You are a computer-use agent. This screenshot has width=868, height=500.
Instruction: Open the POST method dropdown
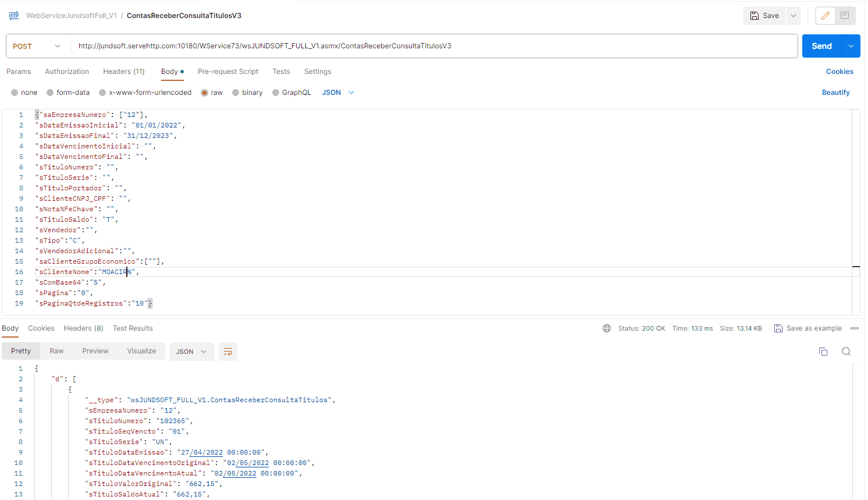[x=37, y=46]
